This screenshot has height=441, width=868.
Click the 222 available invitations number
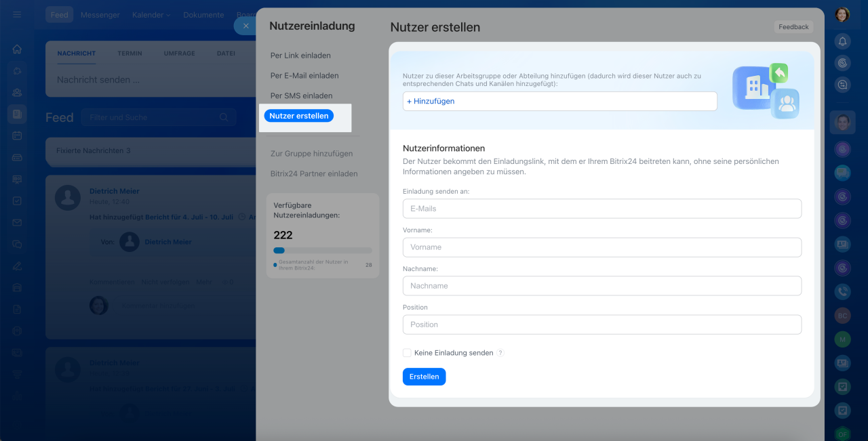283,235
